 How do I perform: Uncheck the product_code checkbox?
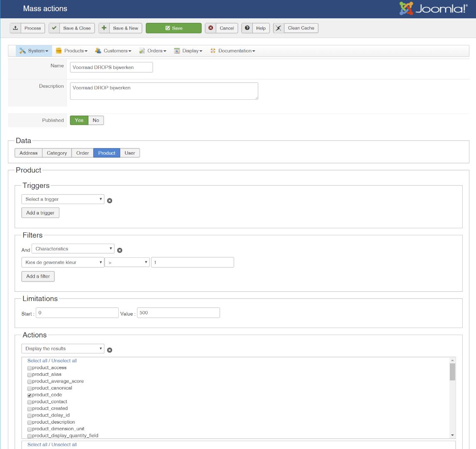29,395
